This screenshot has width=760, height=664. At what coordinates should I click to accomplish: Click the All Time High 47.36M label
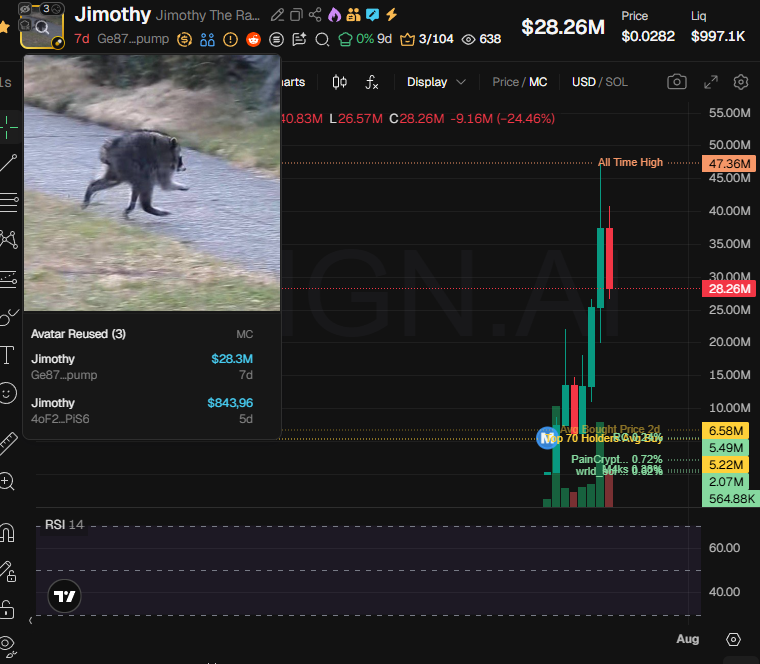pyautogui.click(x=630, y=162)
